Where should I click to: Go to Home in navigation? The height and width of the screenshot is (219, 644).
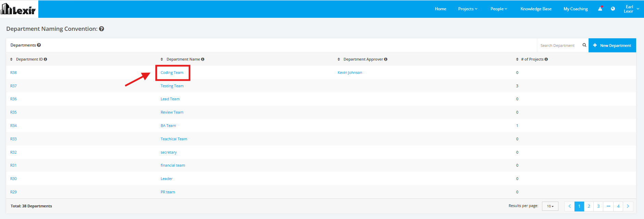(440, 9)
